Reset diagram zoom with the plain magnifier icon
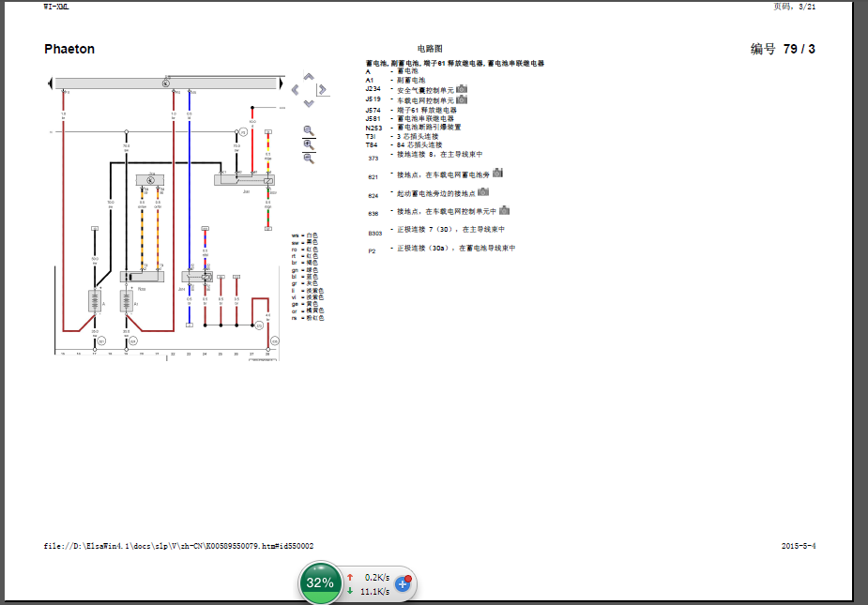868x605 pixels. point(309,131)
